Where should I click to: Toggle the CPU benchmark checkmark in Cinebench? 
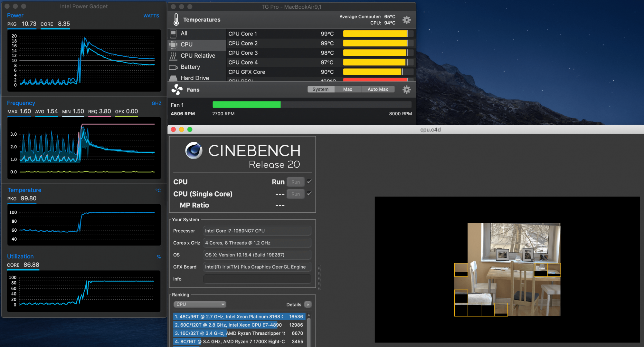click(309, 181)
